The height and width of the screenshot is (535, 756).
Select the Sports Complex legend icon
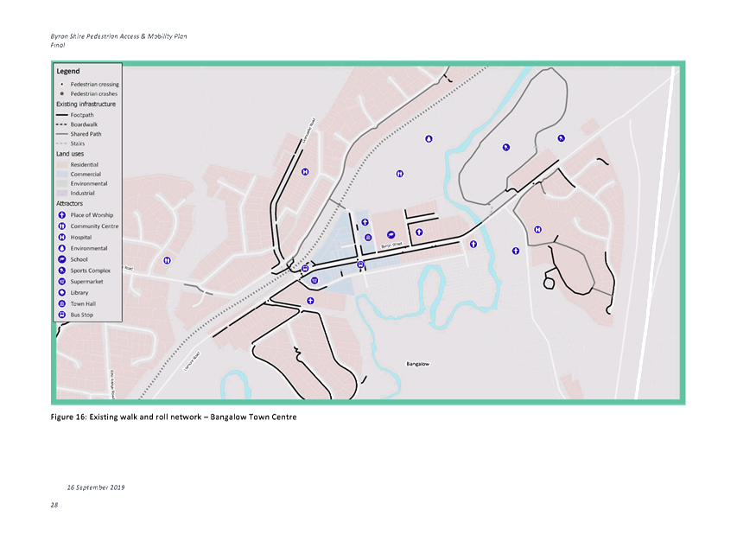click(x=61, y=271)
